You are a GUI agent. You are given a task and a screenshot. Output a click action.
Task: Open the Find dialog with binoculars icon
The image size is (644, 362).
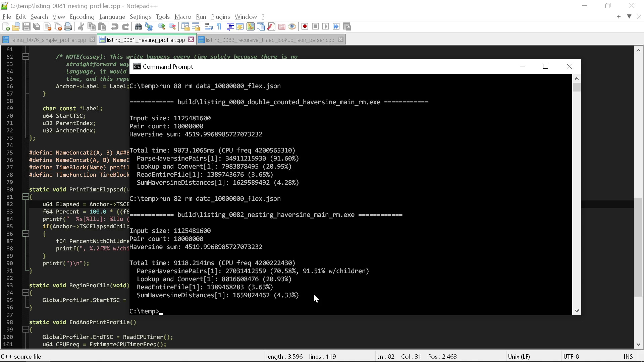pyautogui.click(x=138, y=26)
